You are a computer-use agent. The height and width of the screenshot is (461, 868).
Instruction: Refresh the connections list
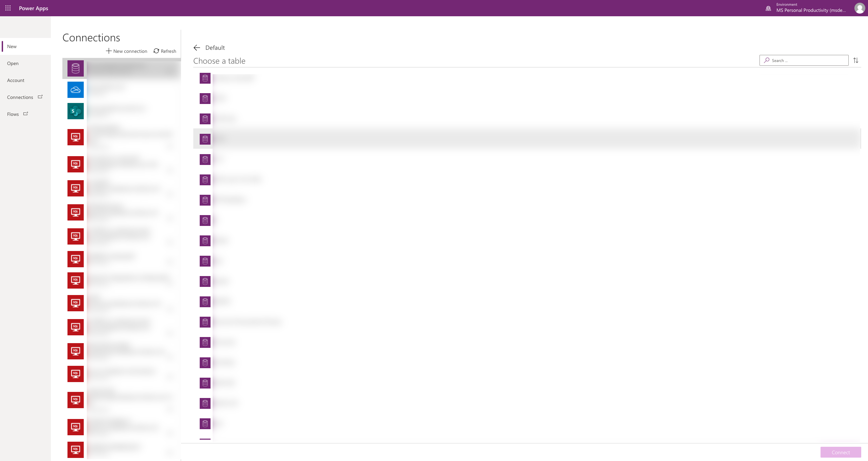click(x=165, y=51)
